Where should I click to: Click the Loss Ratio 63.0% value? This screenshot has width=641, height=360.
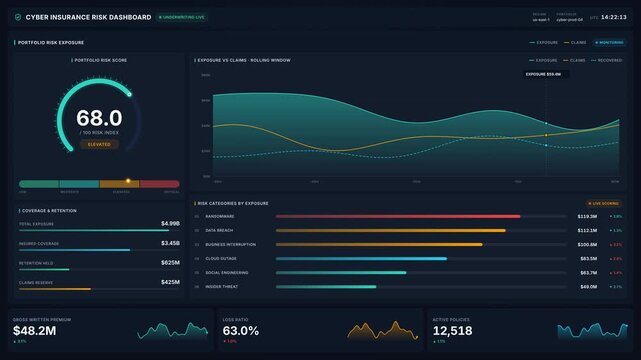(x=241, y=331)
